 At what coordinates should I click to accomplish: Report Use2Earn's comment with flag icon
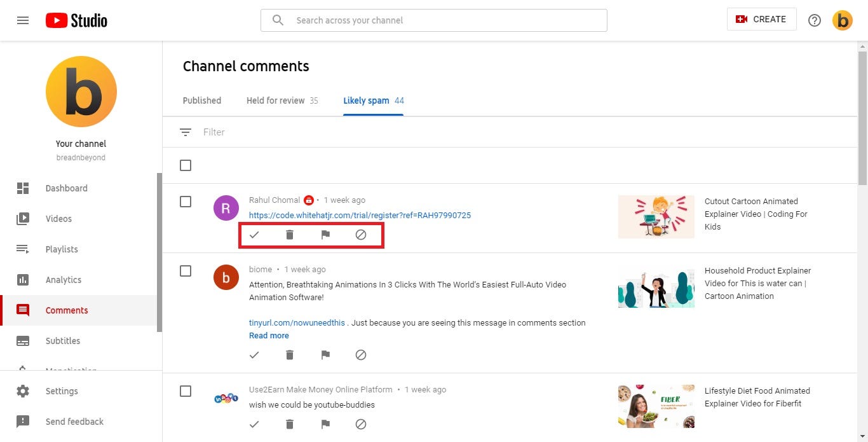point(325,424)
